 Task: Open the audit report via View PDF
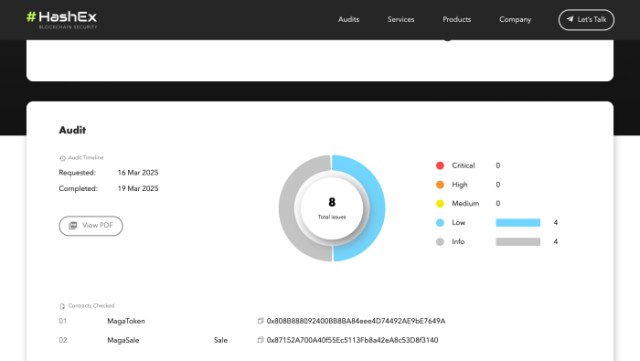[x=91, y=225]
